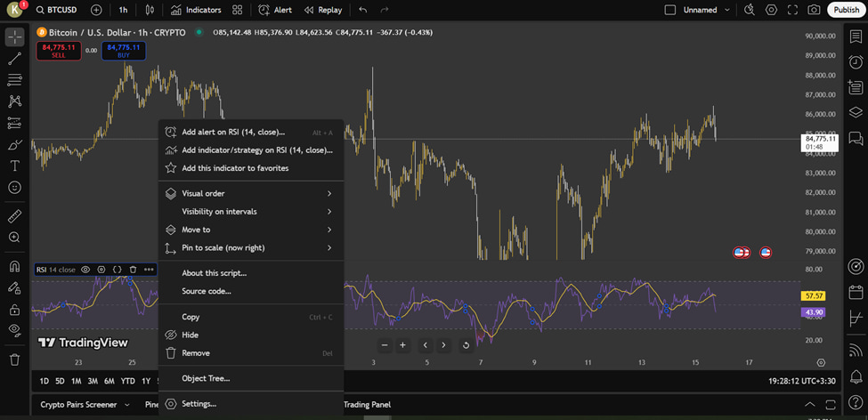
Task: Reset chart view circular arrow
Action: [x=466, y=345]
